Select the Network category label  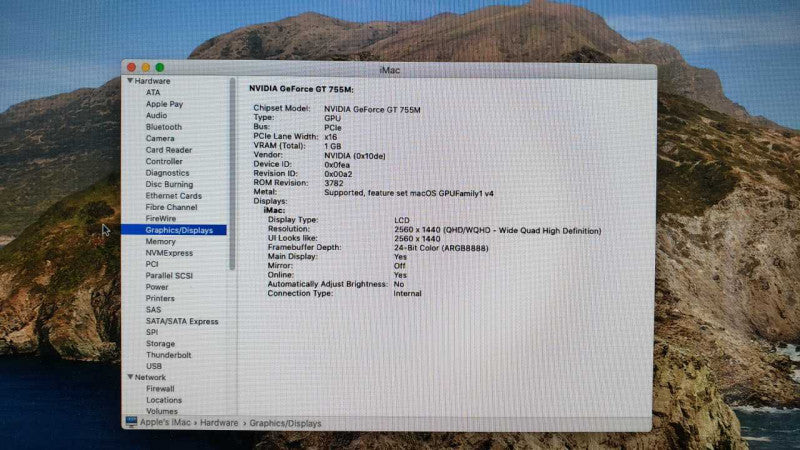point(150,378)
